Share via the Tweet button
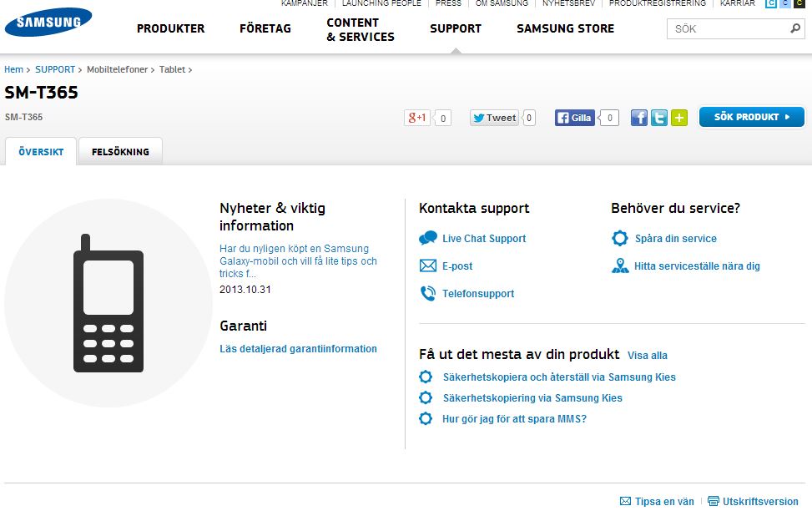 [494, 118]
